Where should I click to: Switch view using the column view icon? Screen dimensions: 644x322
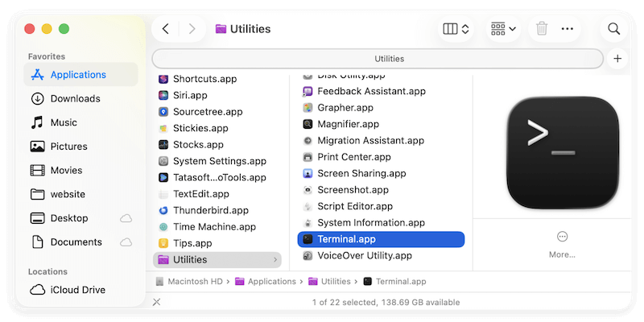point(450,29)
